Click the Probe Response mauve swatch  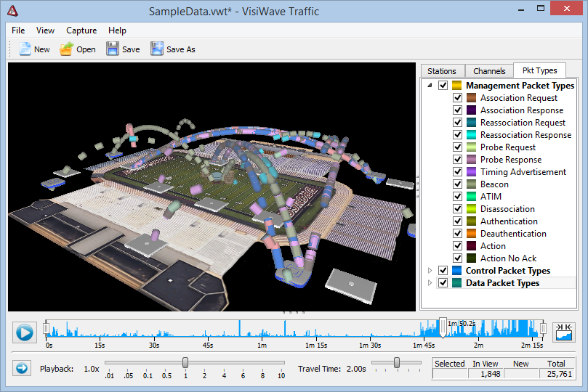point(471,160)
